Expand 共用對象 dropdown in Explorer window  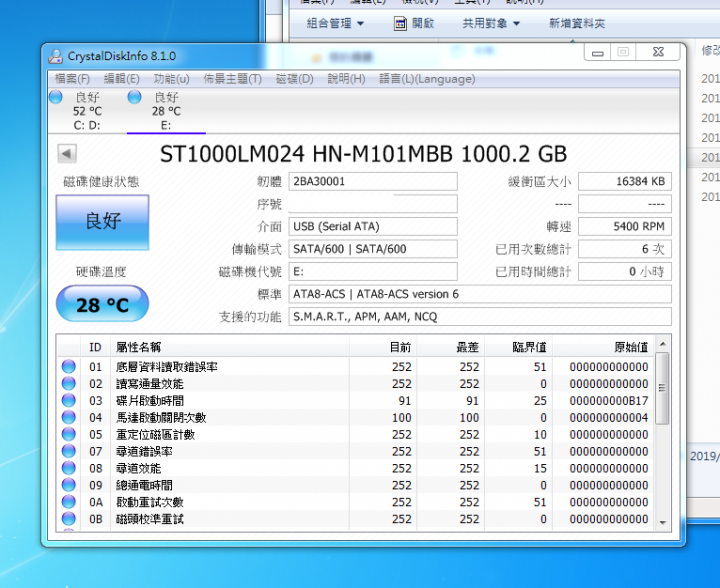[491, 23]
